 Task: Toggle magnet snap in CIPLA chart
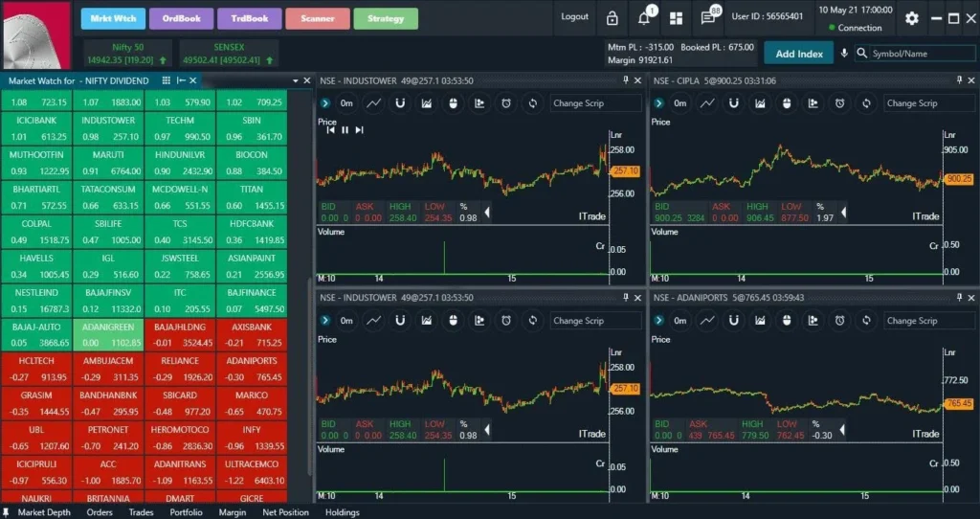tap(734, 103)
